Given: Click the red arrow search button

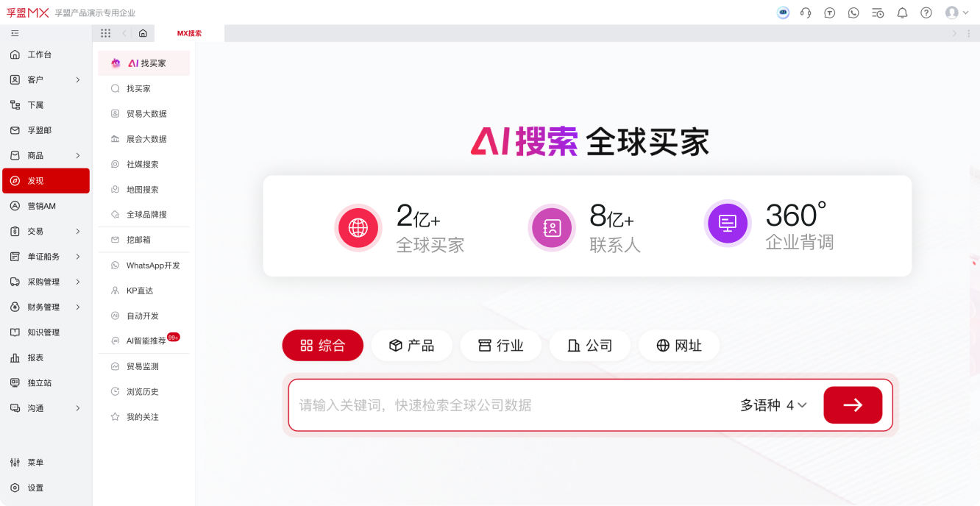Looking at the screenshot, I should [852, 405].
